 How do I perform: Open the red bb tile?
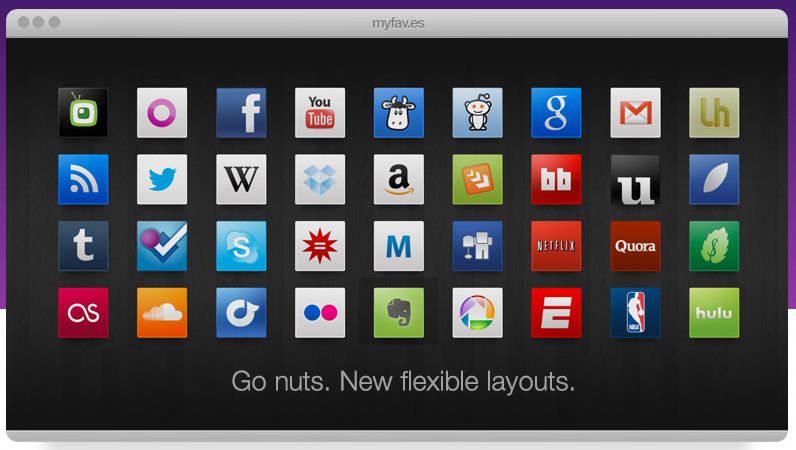556,179
